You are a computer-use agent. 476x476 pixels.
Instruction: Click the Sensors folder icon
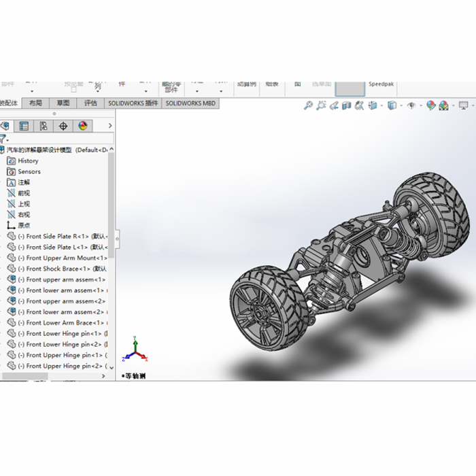click(x=12, y=171)
